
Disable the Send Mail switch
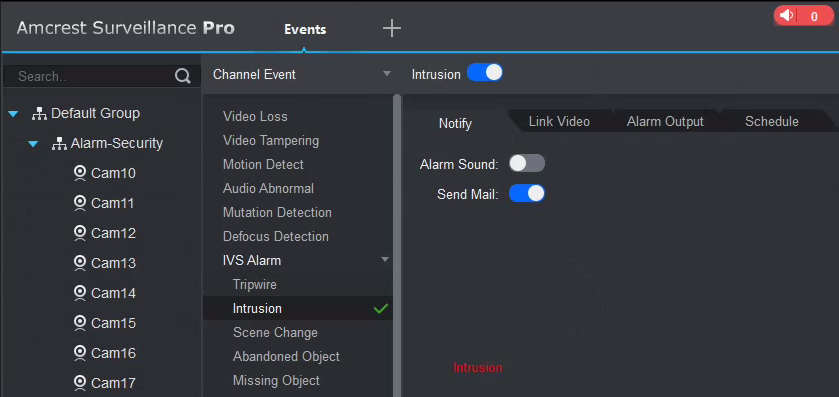(527, 194)
